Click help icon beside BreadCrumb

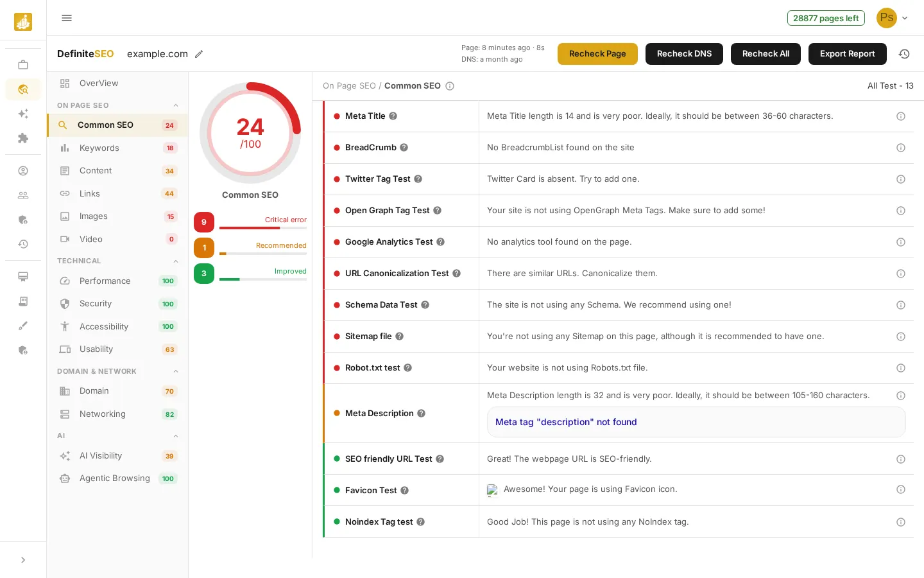click(x=404, y=148)
